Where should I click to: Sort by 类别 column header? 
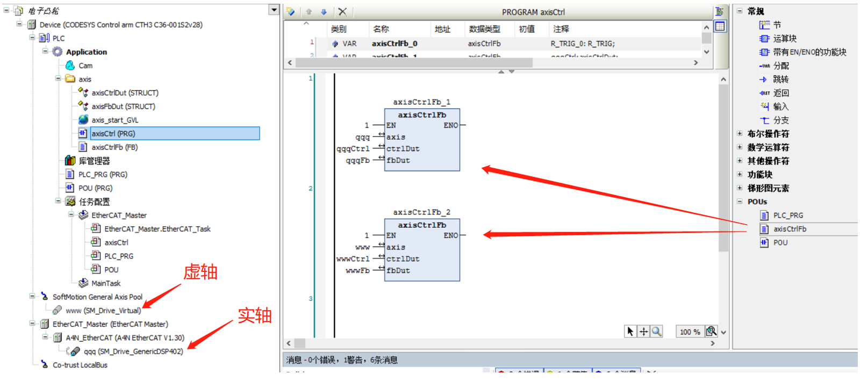[x=339, y=29]
